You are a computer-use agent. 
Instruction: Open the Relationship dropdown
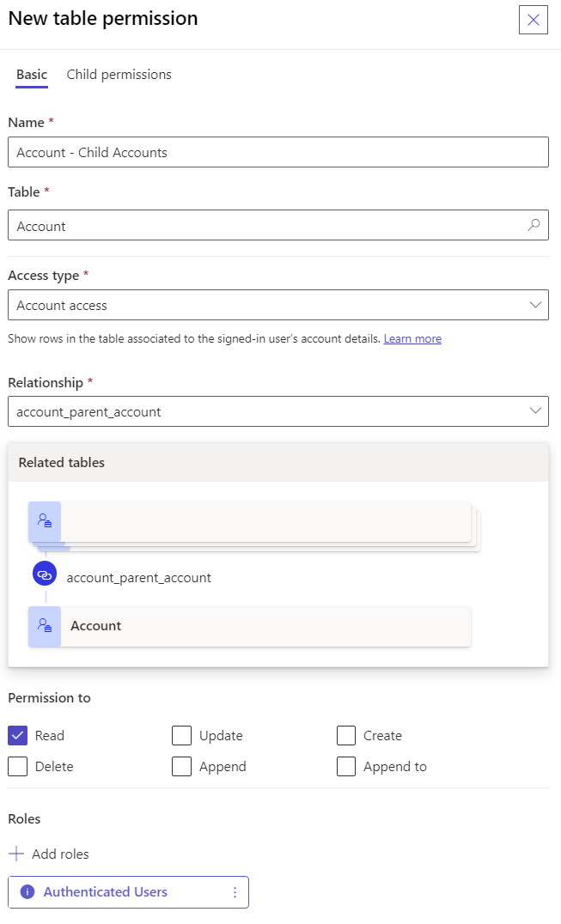(x=279, y=411)
